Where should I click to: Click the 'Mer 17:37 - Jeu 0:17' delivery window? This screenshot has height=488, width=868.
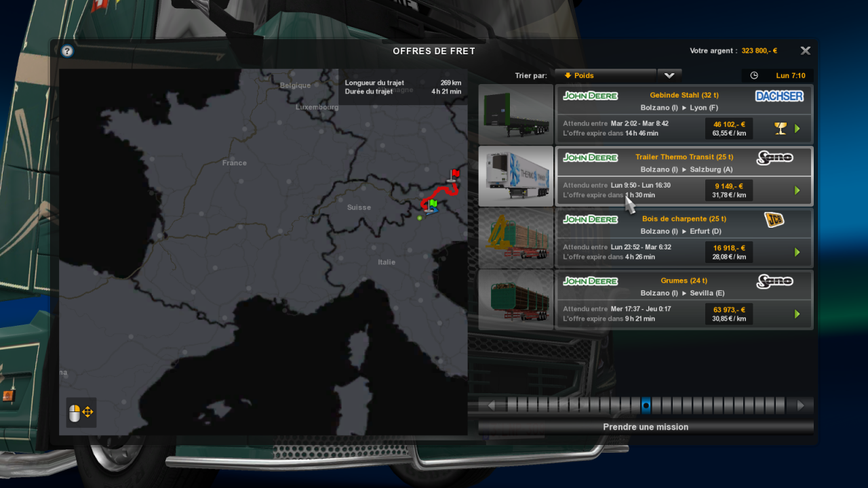[641, 309]
